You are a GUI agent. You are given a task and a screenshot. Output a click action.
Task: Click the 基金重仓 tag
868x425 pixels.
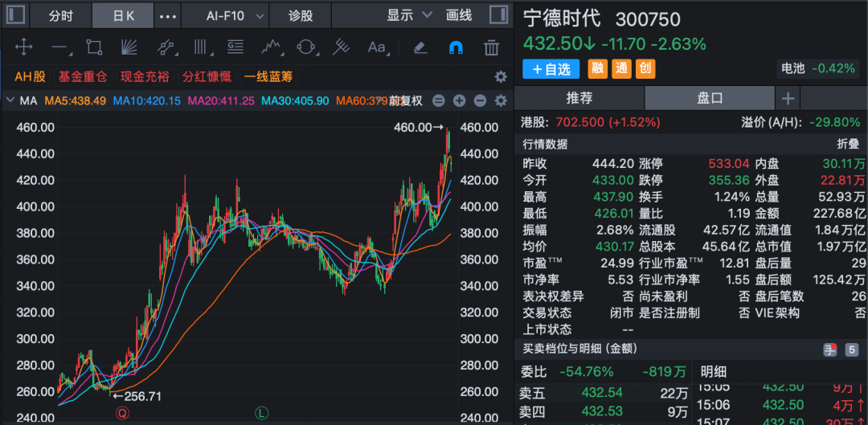pyautogui.click(x=82, y=77)
